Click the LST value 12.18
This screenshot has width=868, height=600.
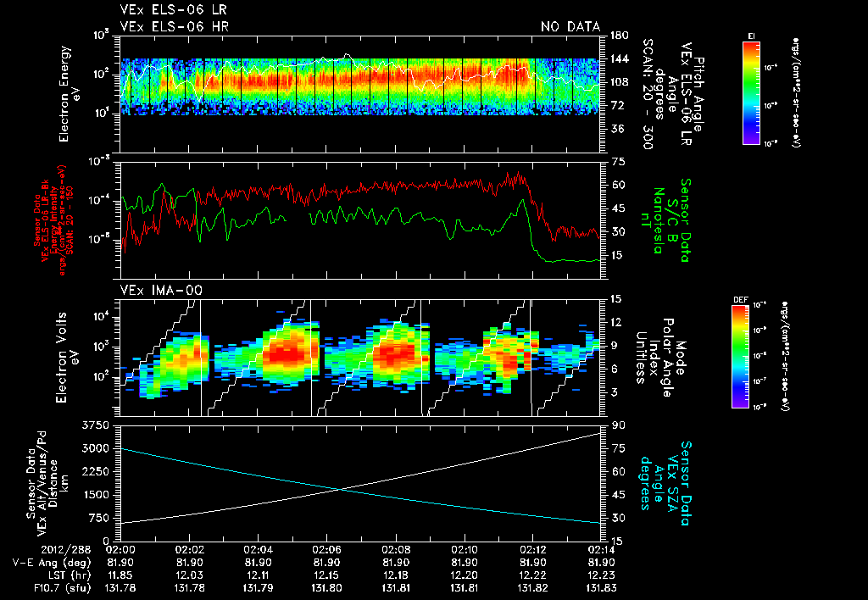tap(395, 575)
